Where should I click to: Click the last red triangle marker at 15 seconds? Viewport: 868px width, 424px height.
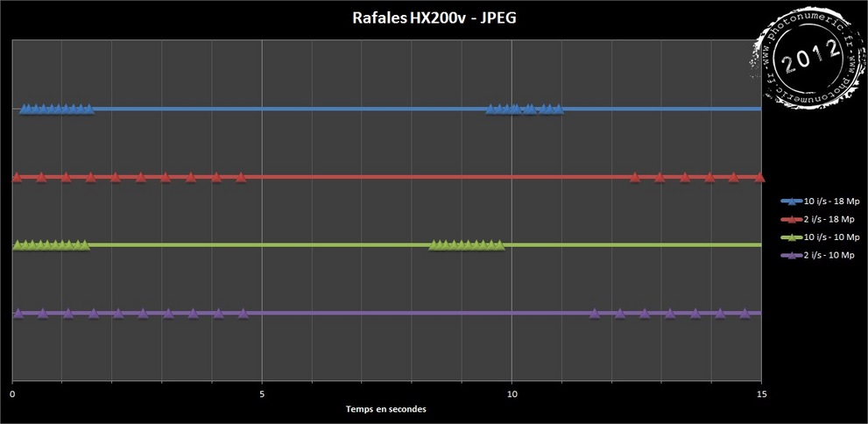coord(759,177)
